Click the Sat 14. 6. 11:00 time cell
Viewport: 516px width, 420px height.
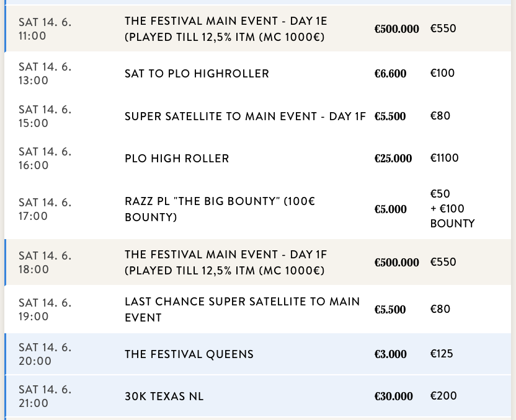45,29
